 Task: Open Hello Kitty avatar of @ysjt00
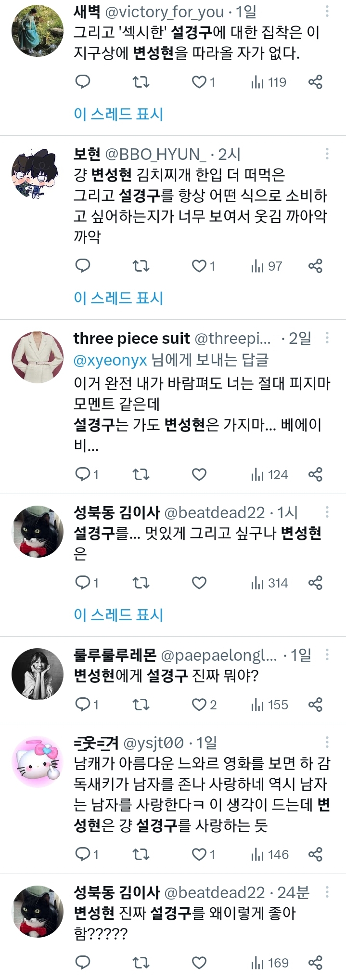(38, 762)
